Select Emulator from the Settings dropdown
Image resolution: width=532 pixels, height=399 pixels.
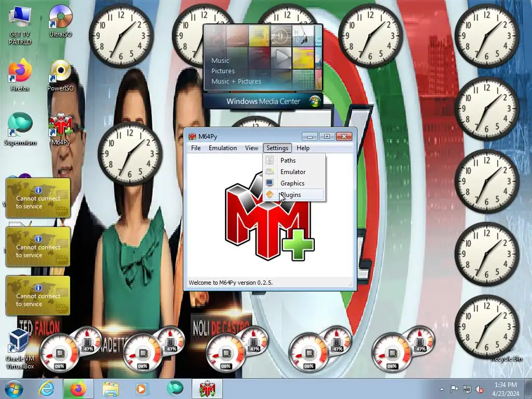point(294,171)
